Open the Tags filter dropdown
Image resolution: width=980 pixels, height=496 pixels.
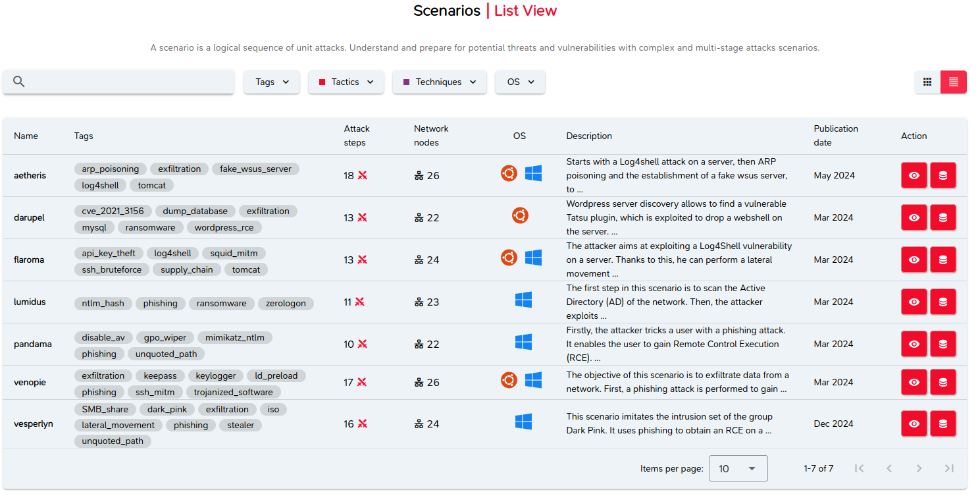click(272, 82)
